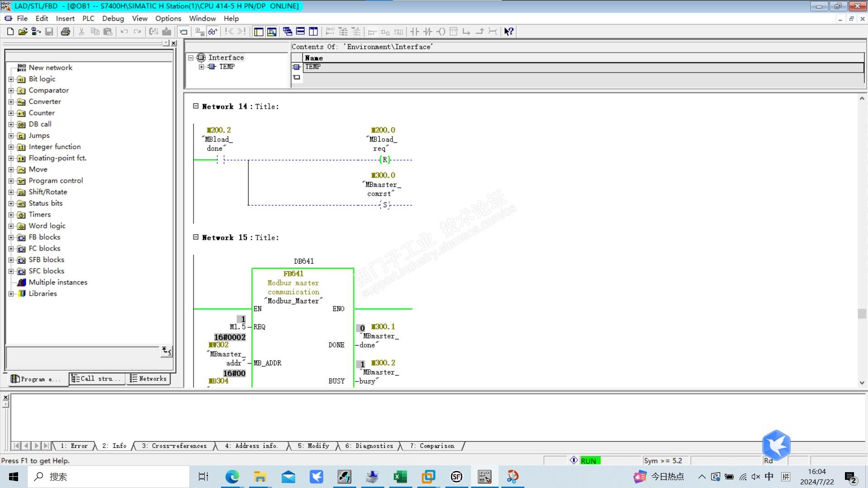Click the Print toolbar icon

(x=66, y=32)
